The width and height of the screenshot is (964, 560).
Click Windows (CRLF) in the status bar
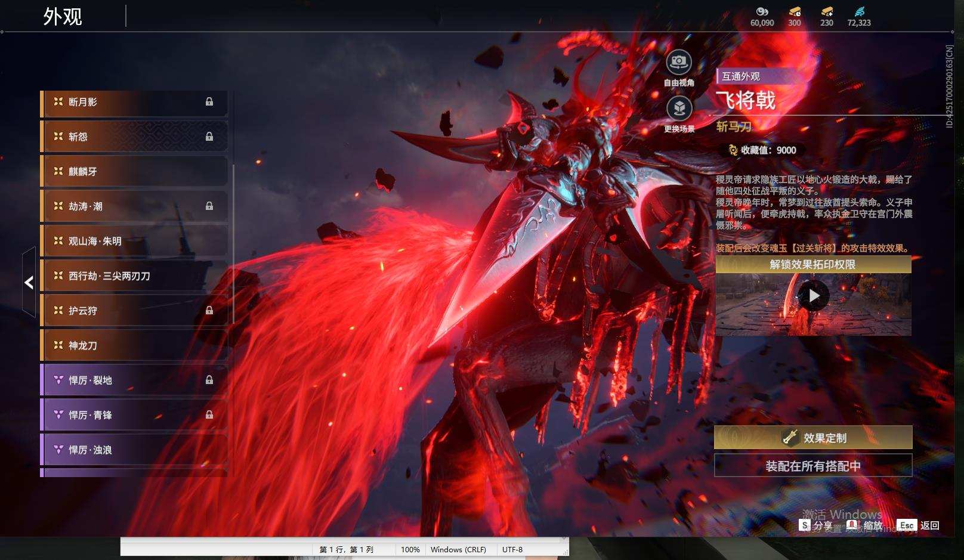tap(458, 549)
